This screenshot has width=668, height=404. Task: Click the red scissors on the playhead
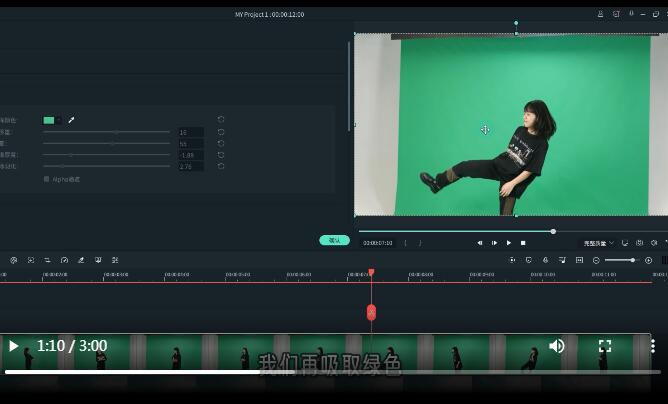[x=371, y=312]
